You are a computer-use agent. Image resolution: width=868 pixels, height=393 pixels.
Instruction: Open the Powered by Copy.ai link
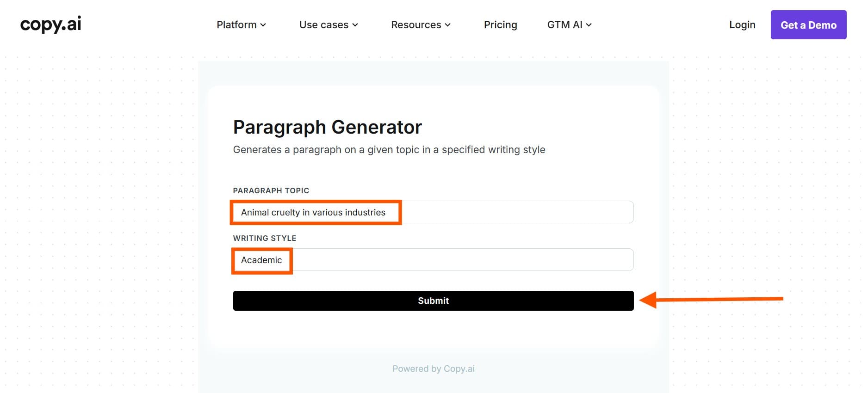coord(433,368)
